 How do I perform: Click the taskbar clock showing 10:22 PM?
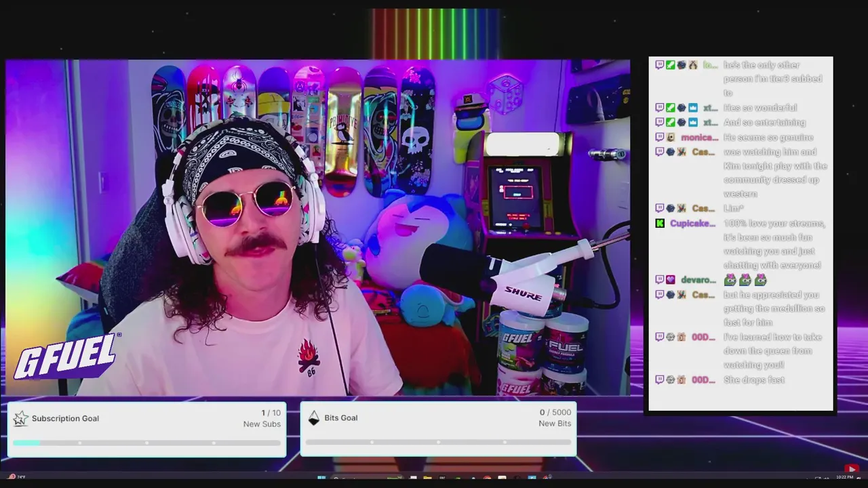tap(844, 477)
